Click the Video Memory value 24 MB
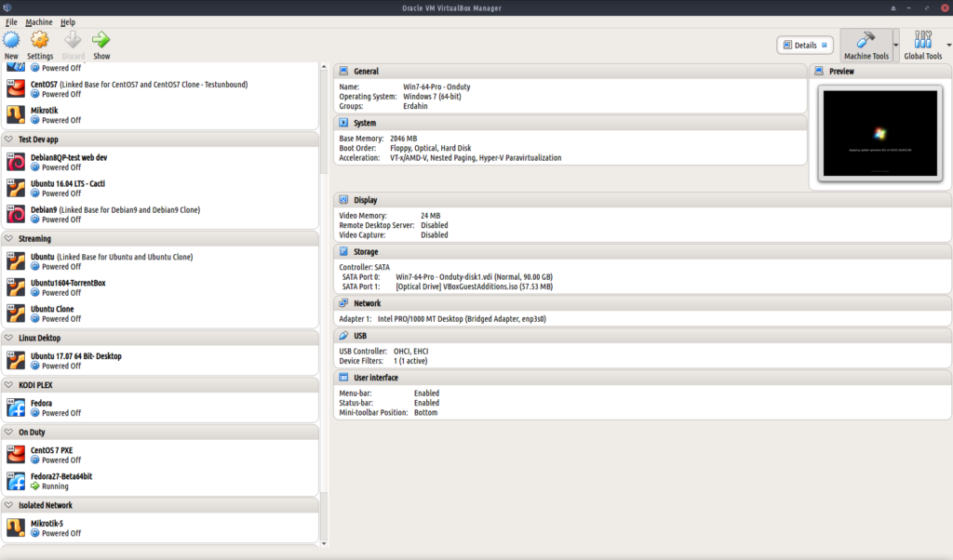This screenshot has width=953, height=560. 430,216
